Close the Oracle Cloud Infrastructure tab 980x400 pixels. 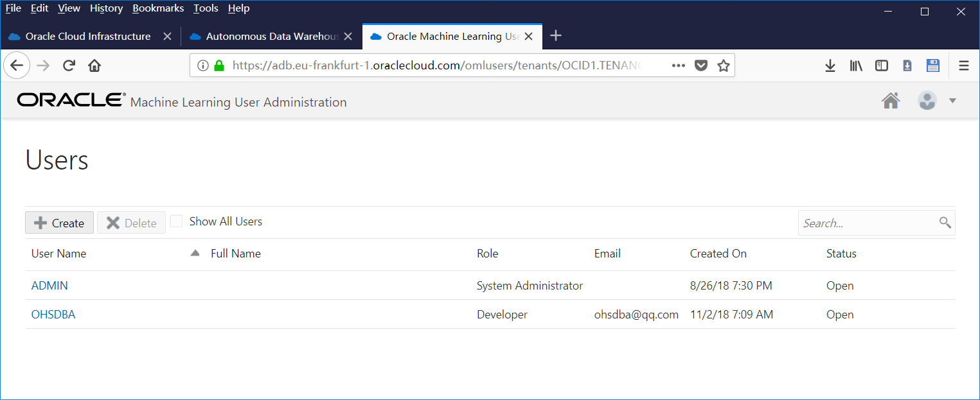167,37
